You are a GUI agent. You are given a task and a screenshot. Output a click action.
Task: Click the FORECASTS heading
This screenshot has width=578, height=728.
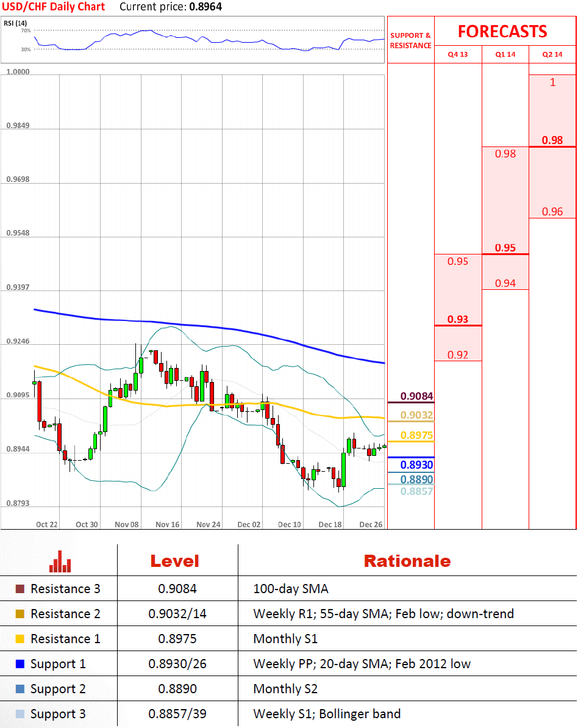[502, 31]
